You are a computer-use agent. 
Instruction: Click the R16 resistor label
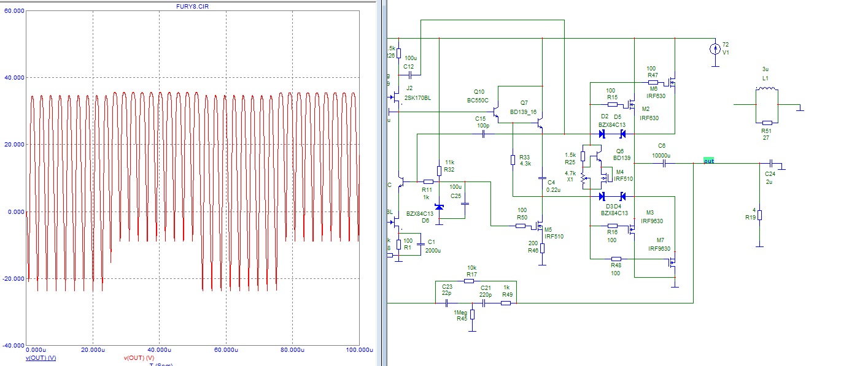click(x=612, y=233)
